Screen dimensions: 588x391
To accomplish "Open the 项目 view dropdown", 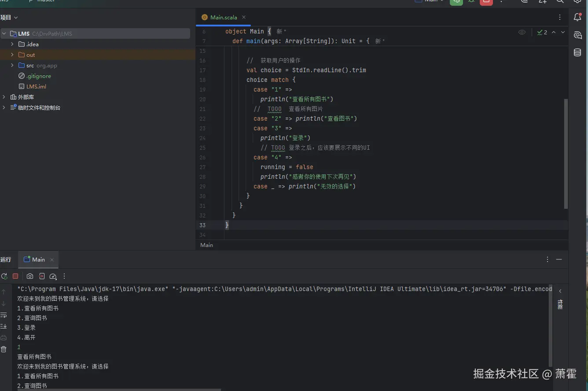I will point(9,17).
